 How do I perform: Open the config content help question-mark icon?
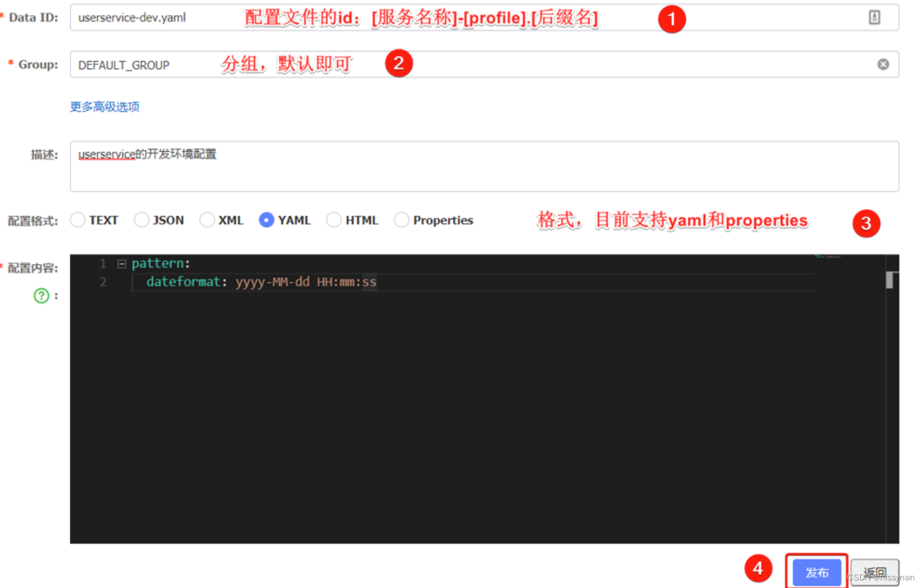[x=41, y=296]
